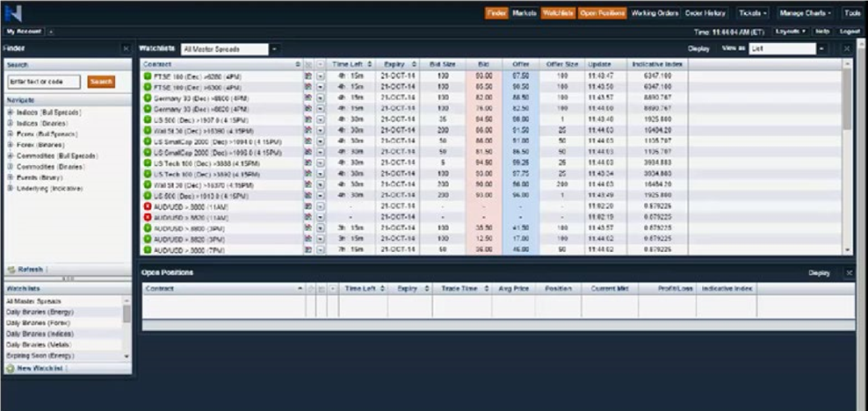Click red closed icon of AUD/USD >.8800 (11AM)
This screenshot has width=868, height=411.
148,206
